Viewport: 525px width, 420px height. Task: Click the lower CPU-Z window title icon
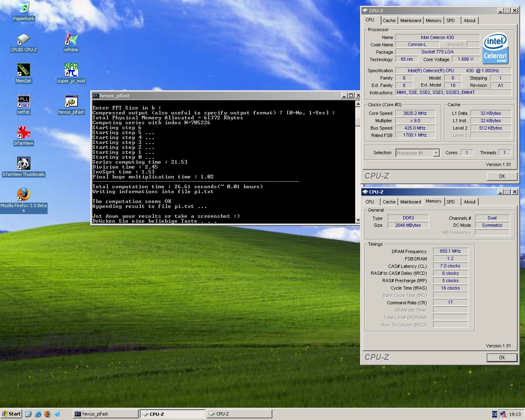point(365,192)
